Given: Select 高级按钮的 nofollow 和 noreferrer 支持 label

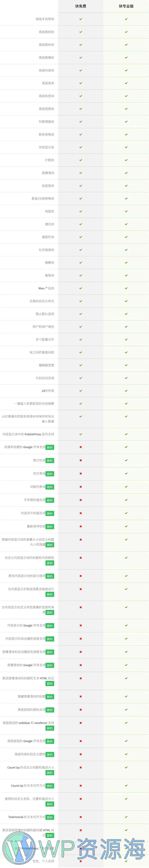Looking at the screenshot, I should tap(28, 723).
